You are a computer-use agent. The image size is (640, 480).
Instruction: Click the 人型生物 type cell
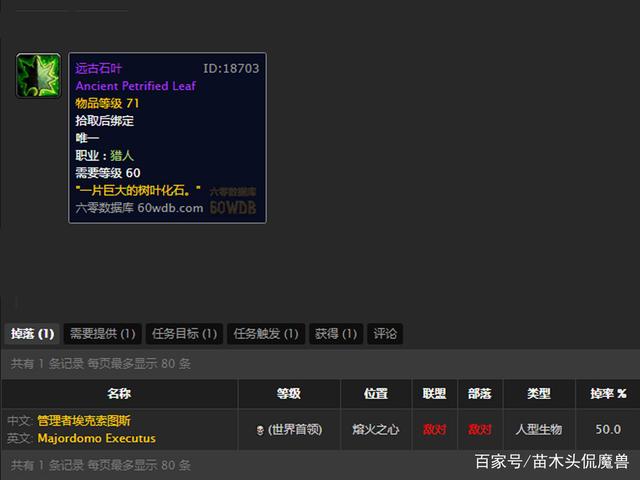(539, 430)
